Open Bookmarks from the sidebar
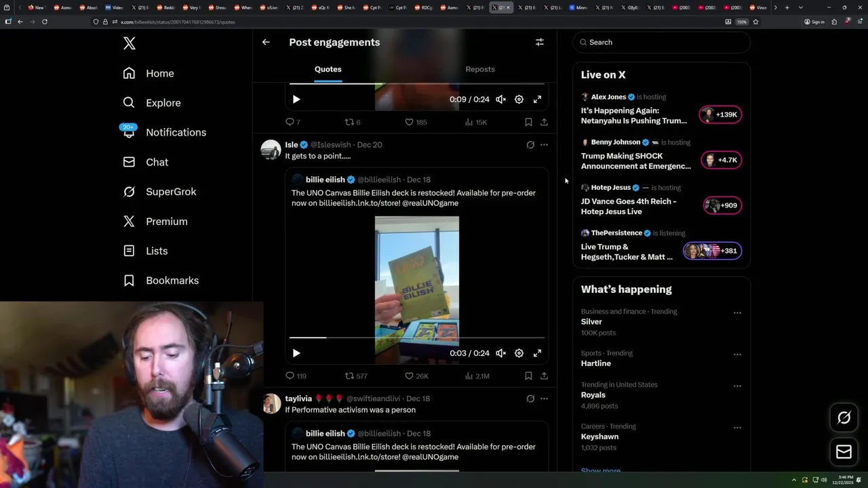868x488 pixels. 161,281
